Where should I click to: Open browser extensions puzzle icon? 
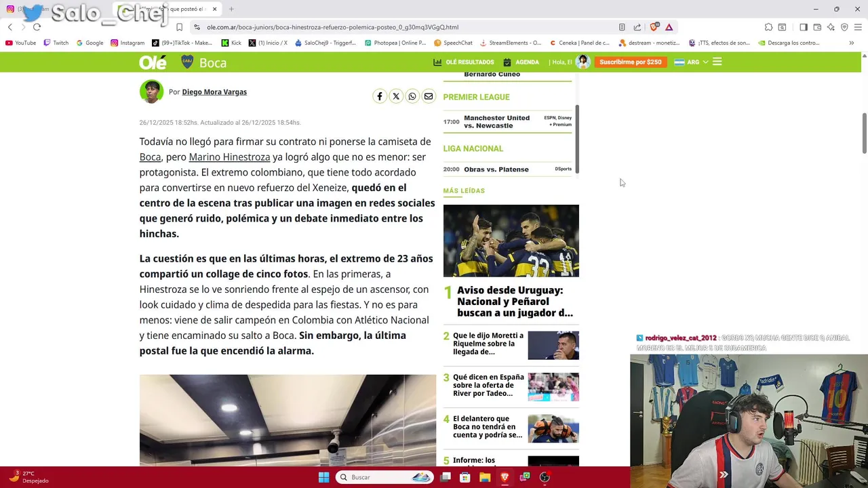[x=768, y=27]
